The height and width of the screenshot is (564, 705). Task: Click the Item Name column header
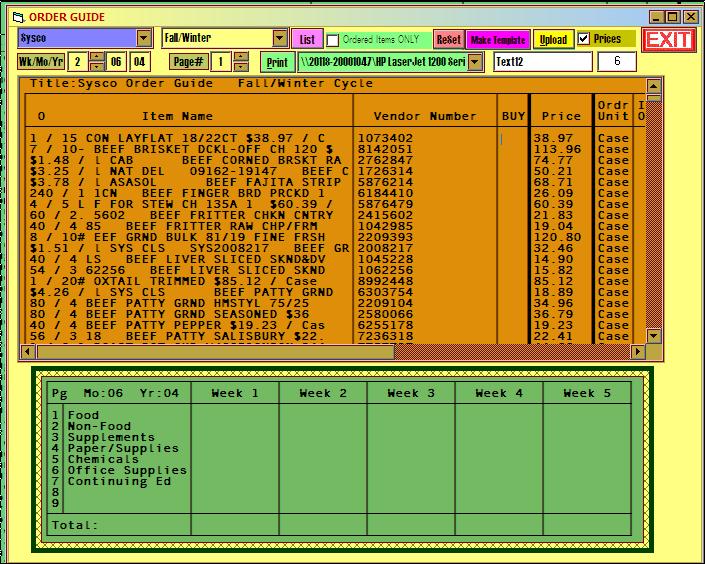[x=178, y=116]
